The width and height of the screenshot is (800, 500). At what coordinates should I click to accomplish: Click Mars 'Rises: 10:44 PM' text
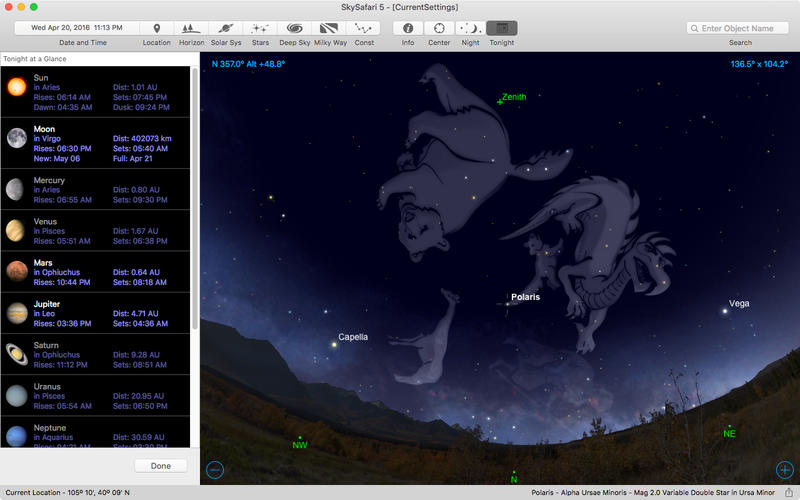pyautogui.click(x=62, y=282)
